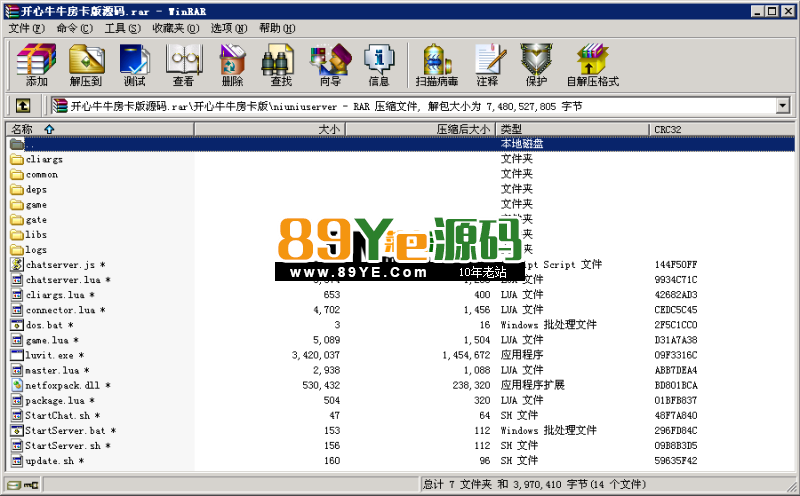Select the StartServer.bat file icon

17,430
